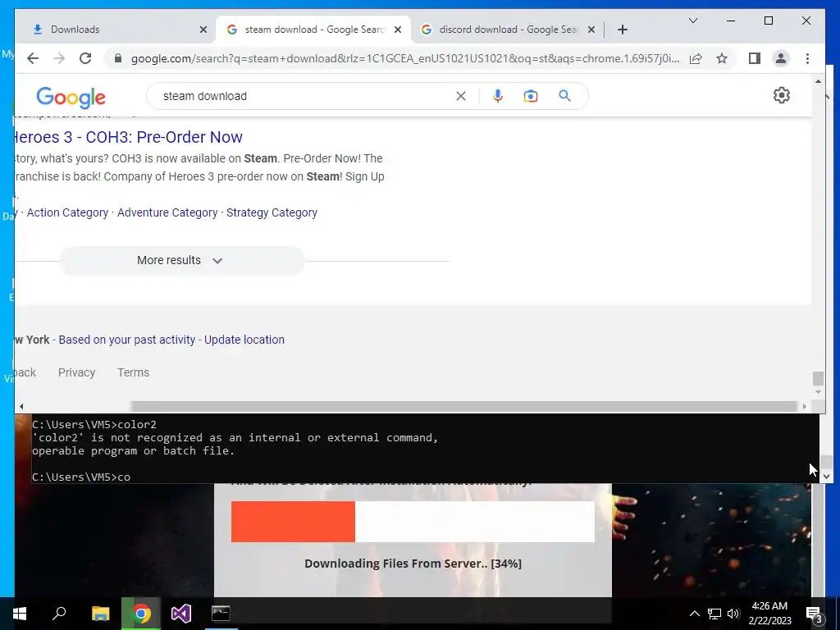The image size is (840, 630).
Task: Click the orange download progress bar
Action: (x=293, y=521)
